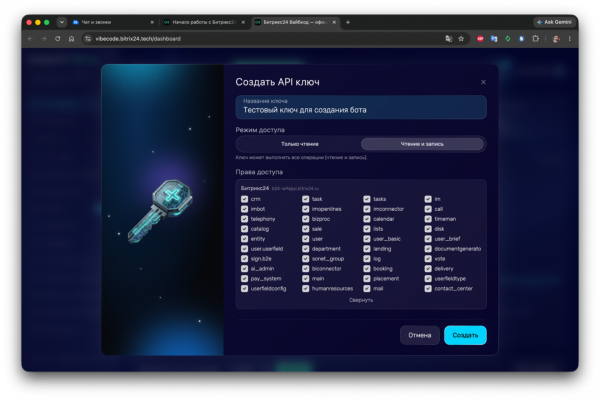This screenshot has height=400, width=600.
Task: Switch to Начало работы с Битрикс24 tab
Action: [x=203, y=22]
